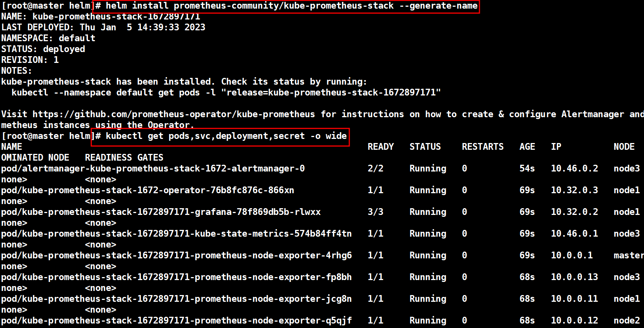Click IP address 10.32.0.2
This screenshot has width=644, height=328.
(574, 212)
